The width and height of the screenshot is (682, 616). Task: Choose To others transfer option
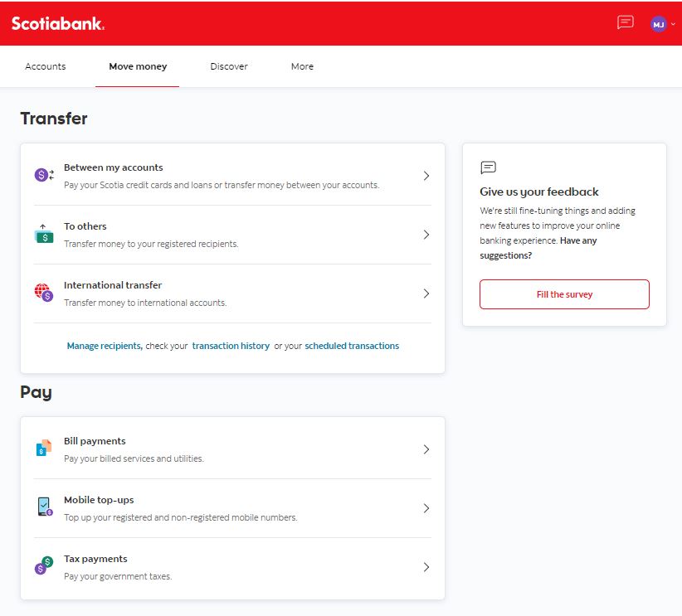[232, 235]
